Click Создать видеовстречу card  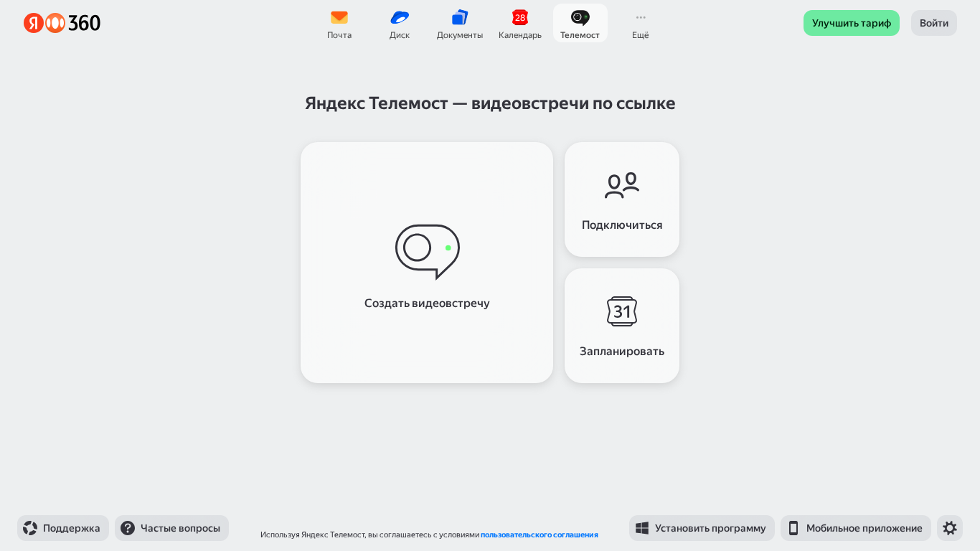point(427,263)
